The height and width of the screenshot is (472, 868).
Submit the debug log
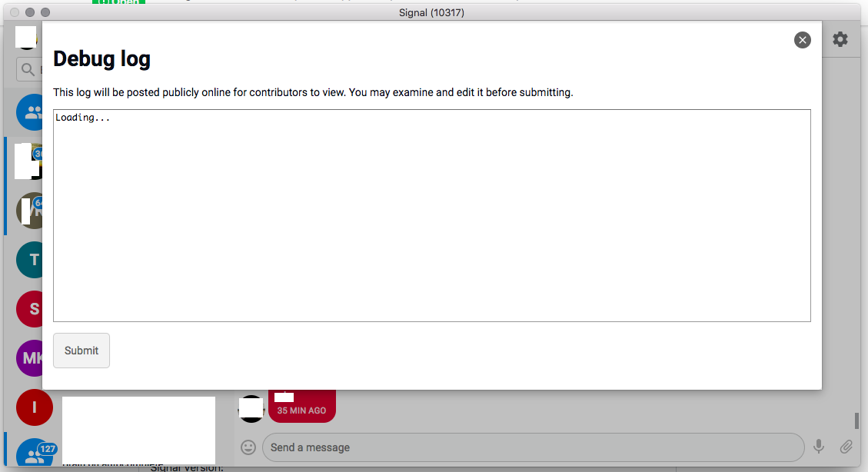click(81, 350)
